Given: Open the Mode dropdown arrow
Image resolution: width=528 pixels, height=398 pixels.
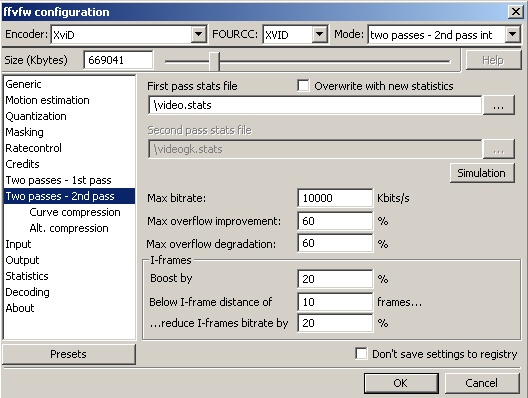Looking at the screenshot, I should click(x=512, y=34).
